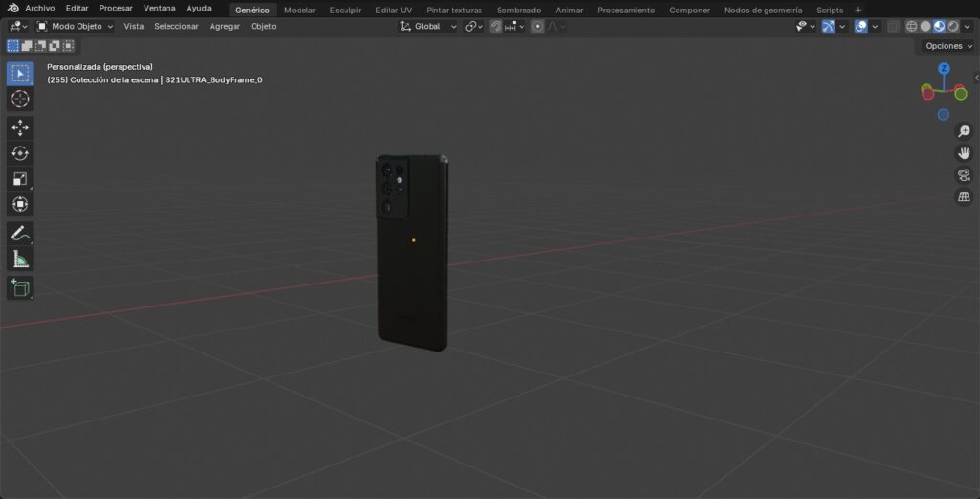
Task: Open the Objeto viewport menu
Action: (263, 26)
